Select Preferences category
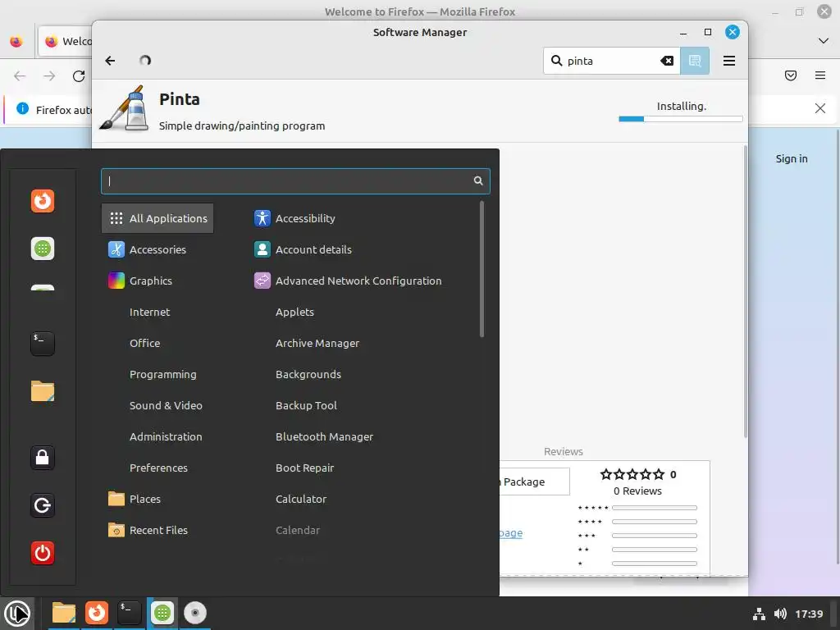This screenshot has height=630, width=840. (x=157, y=468)
